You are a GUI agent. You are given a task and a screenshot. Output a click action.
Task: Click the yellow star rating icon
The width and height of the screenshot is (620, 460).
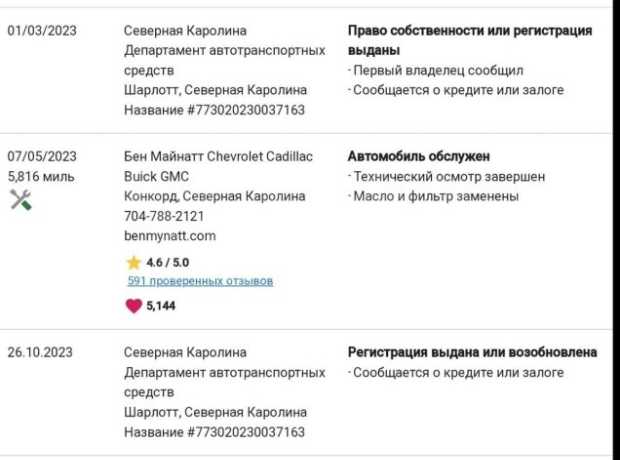[134, 263]
